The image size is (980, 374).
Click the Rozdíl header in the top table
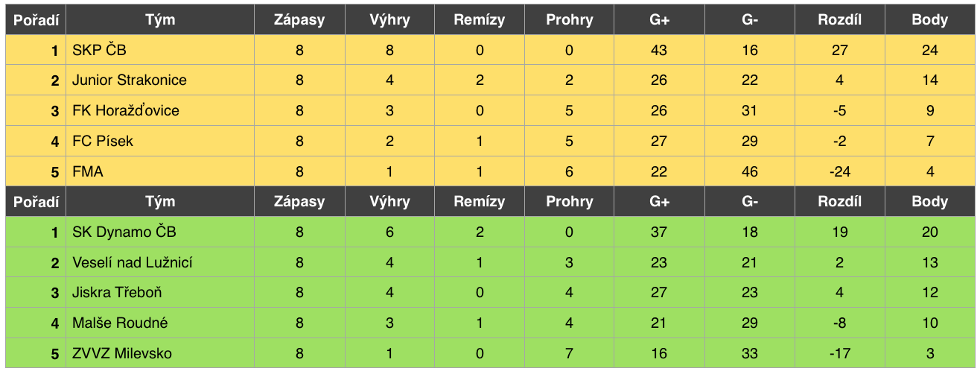click(840, 20)
